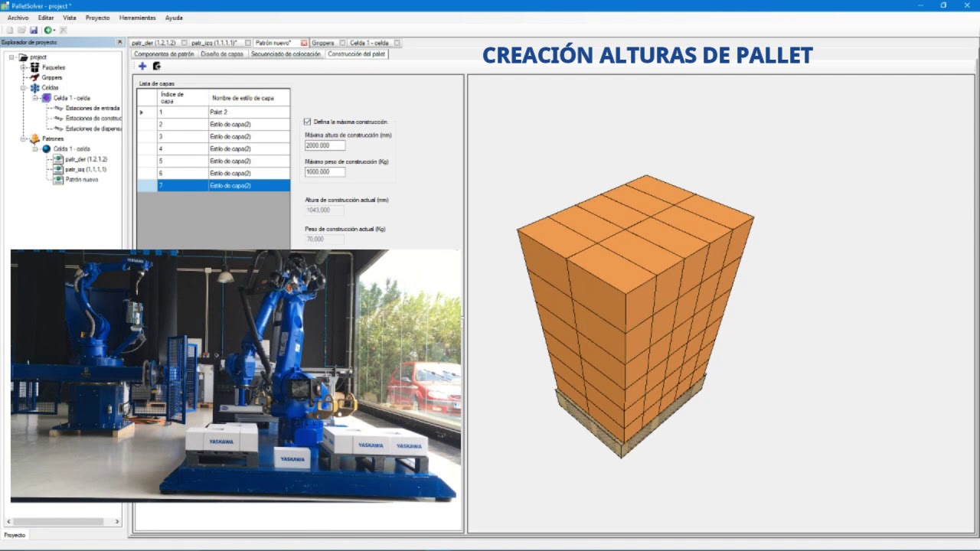The image size is (980, 551).
Task: Close the Patrón nuevo tab with red X
Action: pos(304,43)
